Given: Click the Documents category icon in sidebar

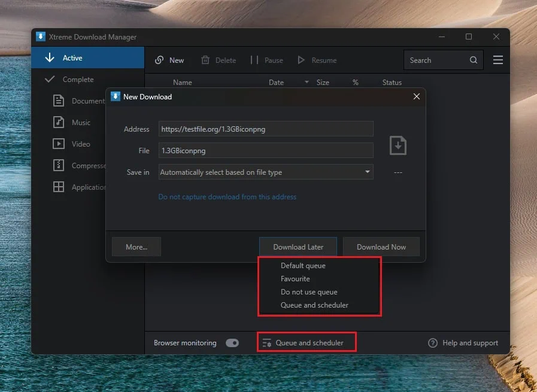Looking at the screenshot, I should [59, 101].
